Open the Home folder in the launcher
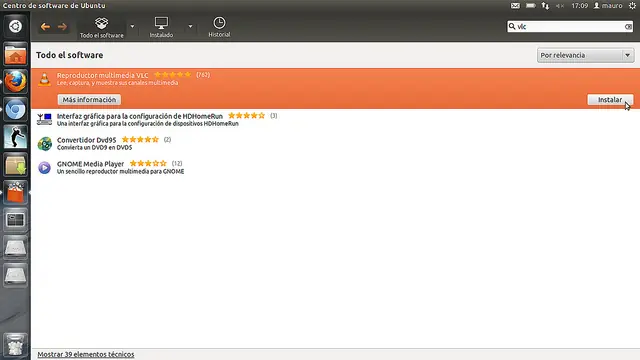The height and width of the screenshot is (360, 640). coord(16,55)
